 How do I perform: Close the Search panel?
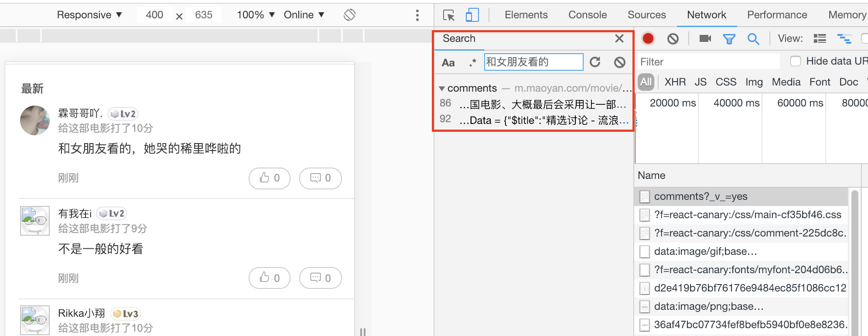619,38
